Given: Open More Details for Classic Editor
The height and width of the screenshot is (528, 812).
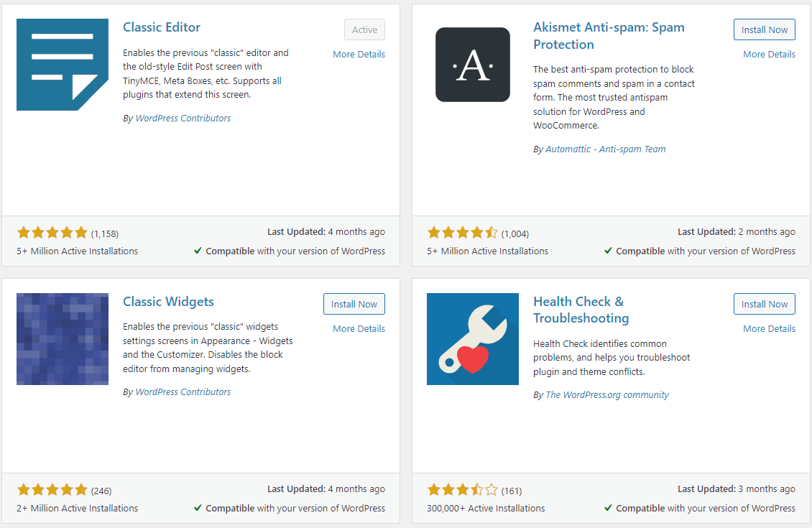Looking at the screenshot, I should pyautogui.click(x=359, y=54).
